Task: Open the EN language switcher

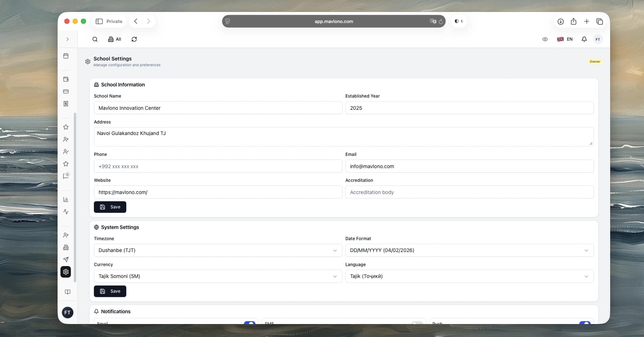Action: [x=564, y=39]
